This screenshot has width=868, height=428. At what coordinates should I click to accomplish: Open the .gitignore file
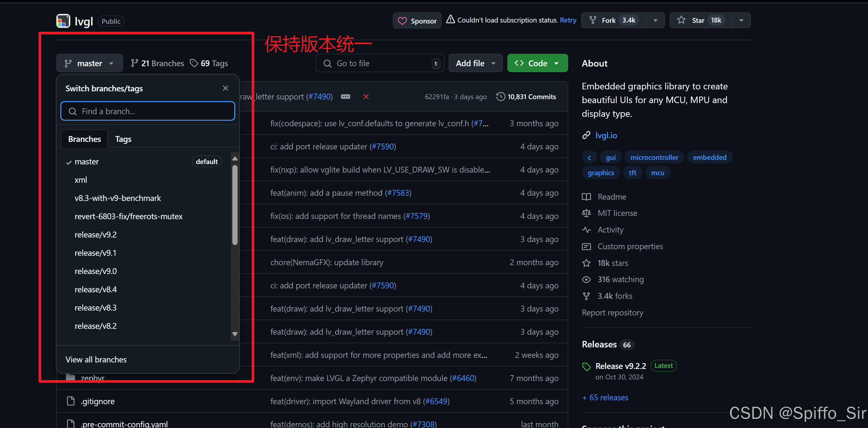pyautogui.click(x=98, y=401)
